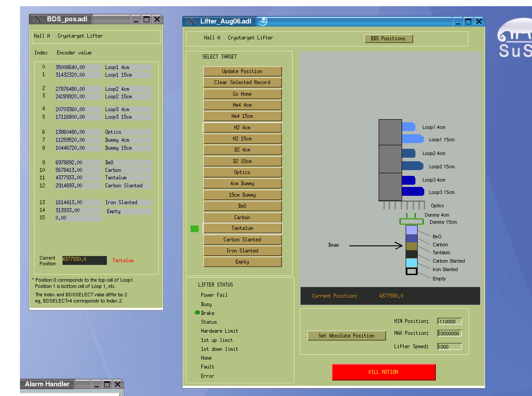Image resolution: width=532 pixels, height=396 pixels.
Task: Click the X icon in BDS_pos.adl title bar
Action: point(38,19)
